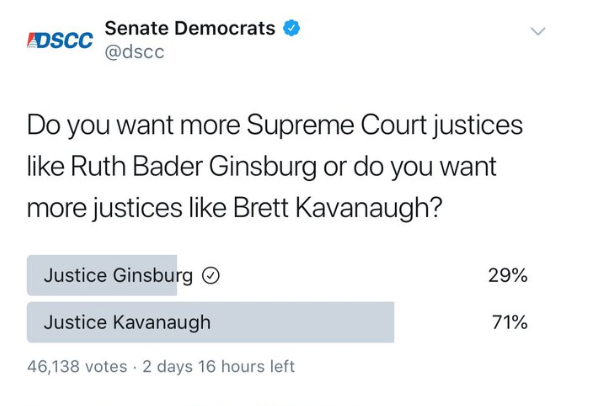Click the opening words 'Do you want more'
This screenshot has width=595, height=406.
tap(134, 125)
